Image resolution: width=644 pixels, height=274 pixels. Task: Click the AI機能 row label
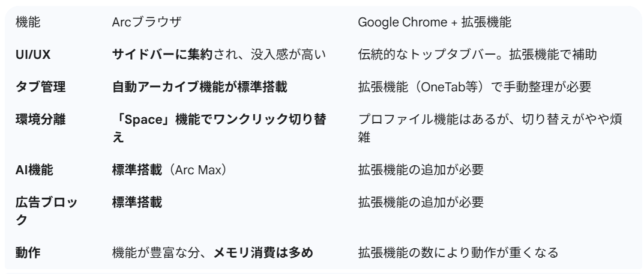pyautogui.click(x=34, y=171)
